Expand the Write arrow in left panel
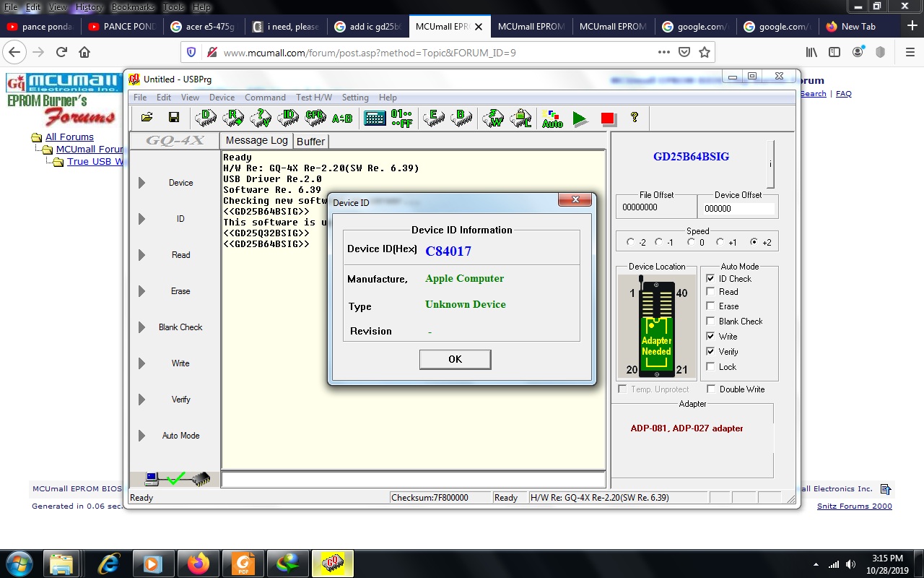The width and height of the screenshot is (924, 578). point(141,363)
